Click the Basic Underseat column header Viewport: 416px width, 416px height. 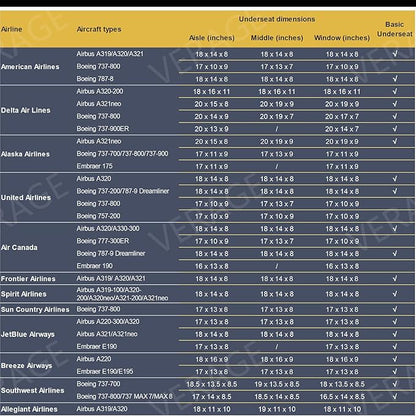(x=395, y=29)
